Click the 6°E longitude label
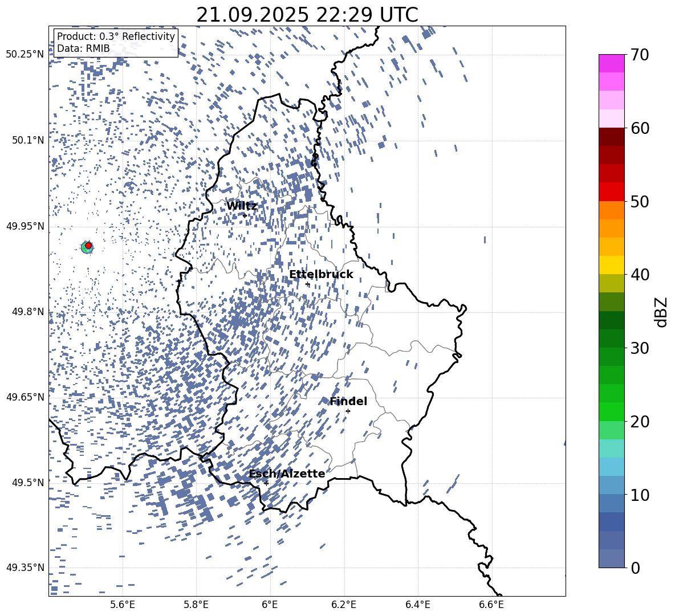The height and width of the screenshot is (616, 675). click(x=270, y=605)
